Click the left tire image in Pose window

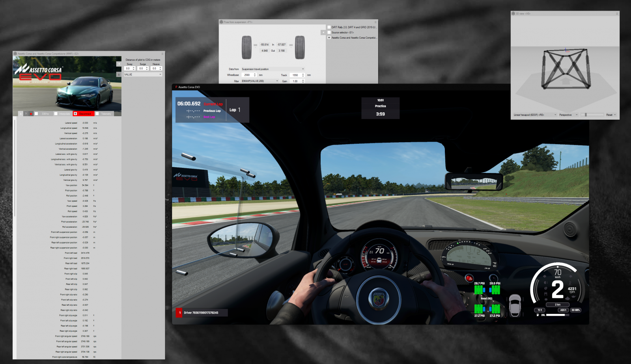[246, 47]
